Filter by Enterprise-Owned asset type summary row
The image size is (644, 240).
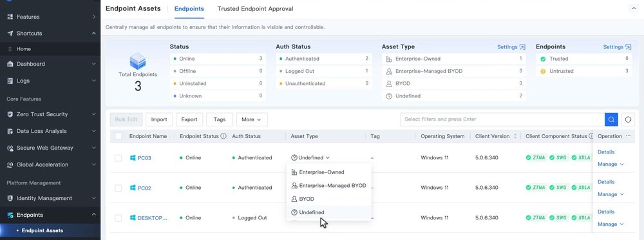(x=454, y=59)
